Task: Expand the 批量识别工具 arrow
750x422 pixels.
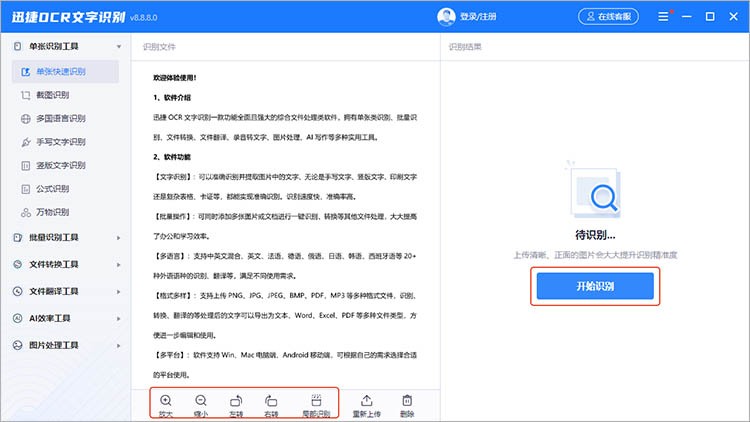Action: 119,238
